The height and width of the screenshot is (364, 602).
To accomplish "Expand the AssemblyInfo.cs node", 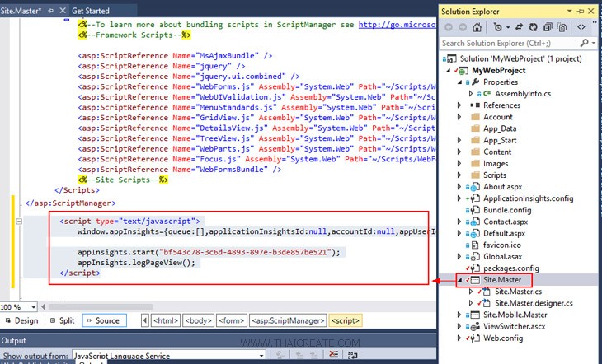I will pyautogui.click(x=471, y=94).
